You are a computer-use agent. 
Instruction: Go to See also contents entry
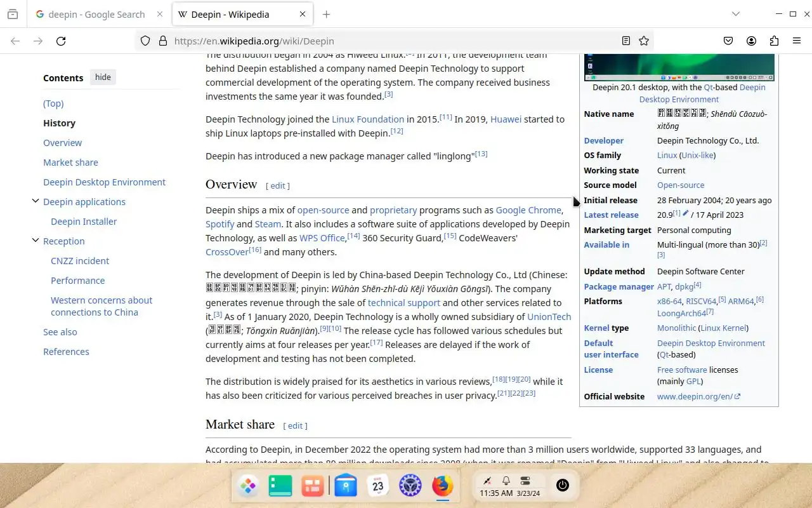point(60,332)
